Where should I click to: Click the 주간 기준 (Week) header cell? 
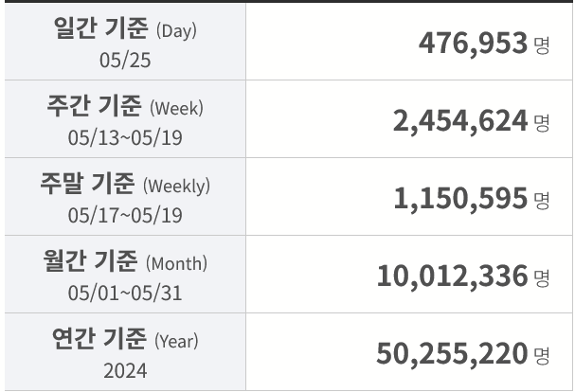(125, 118)
